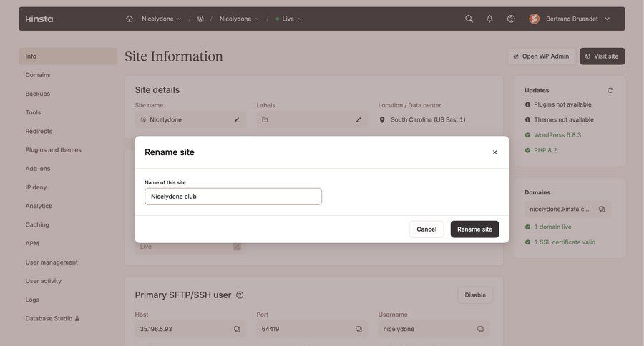This screenshot has width=644, height=346.
Task: Click Plugins not available text
Action: 562,104
